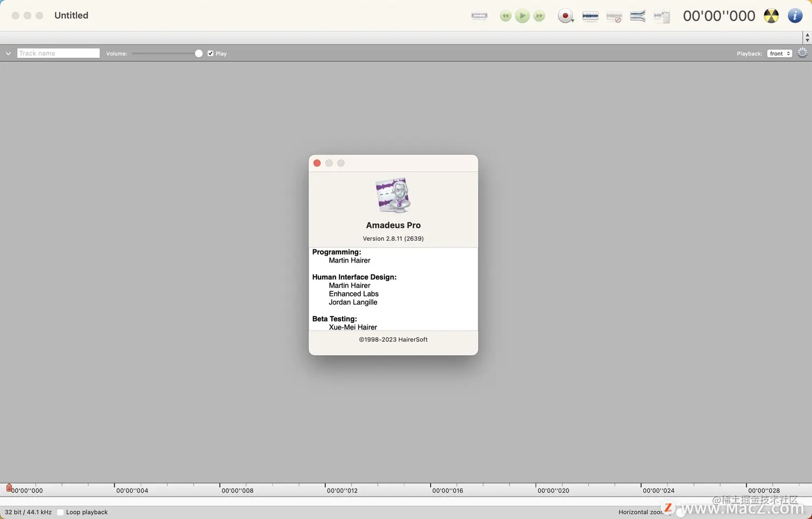Click the 'Xue-Mei Hairer' credit line

(353, 327)
